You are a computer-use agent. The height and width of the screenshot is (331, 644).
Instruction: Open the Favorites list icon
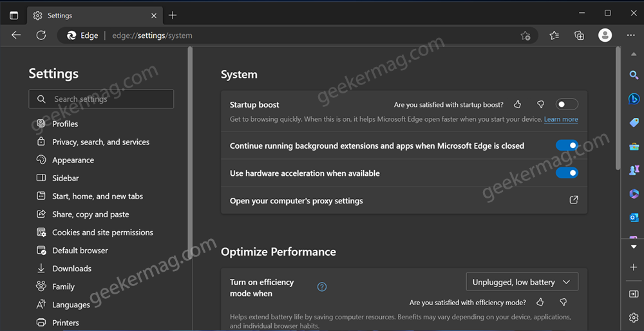coord(554,35)
